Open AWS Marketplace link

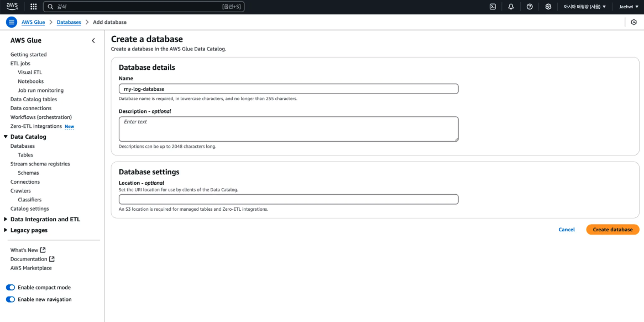(x=31, y=268)
